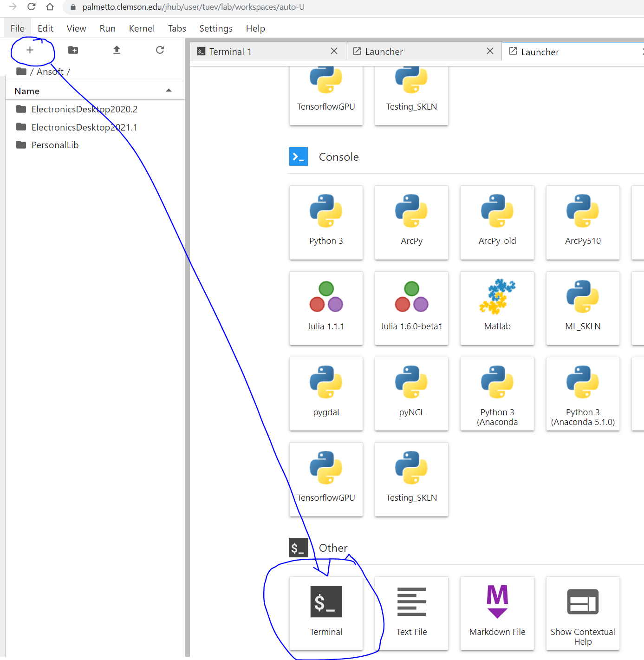Select the ElectronicsDesktop2020.2 folder
This screenshot has height=660, width=644.
tap(95, 109)
